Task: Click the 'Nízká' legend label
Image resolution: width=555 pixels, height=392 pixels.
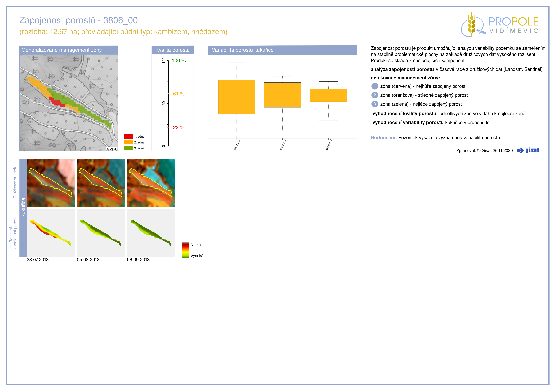Action: point(196,245)
